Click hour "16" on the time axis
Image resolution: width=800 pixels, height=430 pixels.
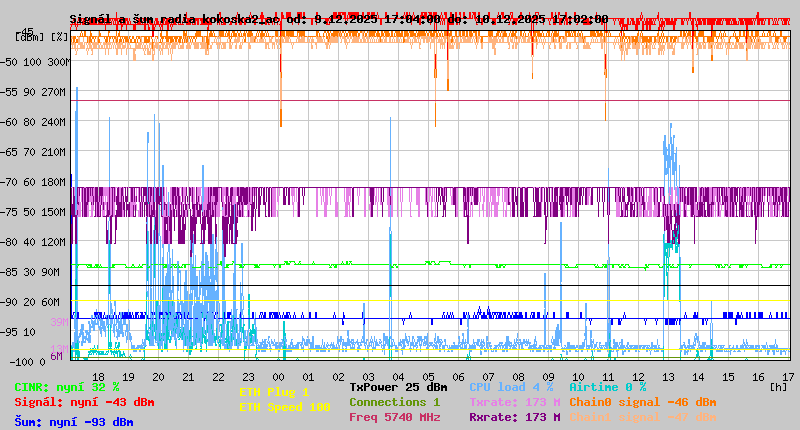(x=758, y=377)
